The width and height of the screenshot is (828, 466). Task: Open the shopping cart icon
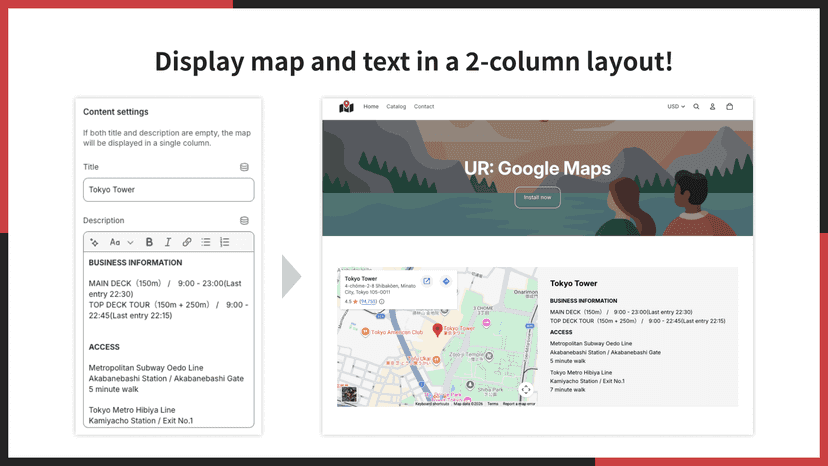coord(730,106)
